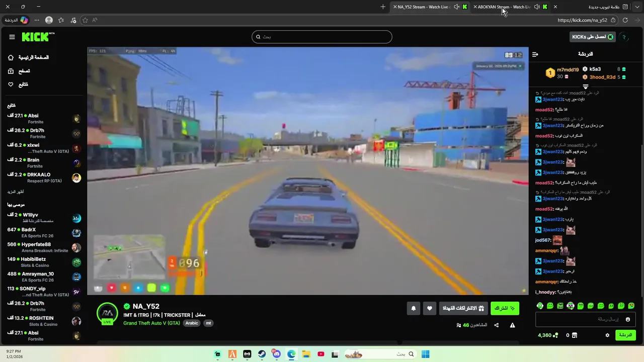
Task: Click the search box at top
Action: 321,37
